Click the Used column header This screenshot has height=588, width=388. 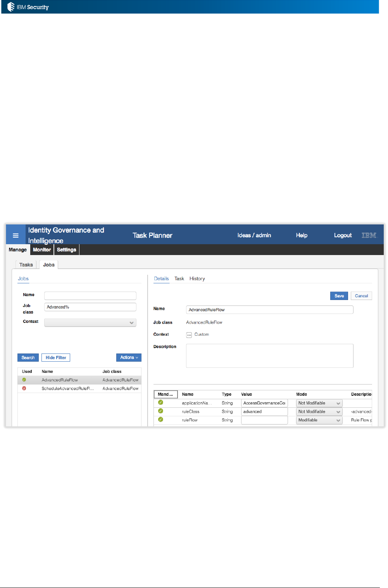coord(27,371)
